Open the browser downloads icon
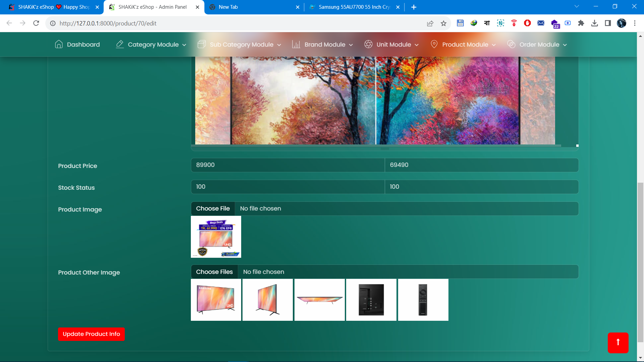This screenshot has height=362, width=644. (x=594, y=23)
